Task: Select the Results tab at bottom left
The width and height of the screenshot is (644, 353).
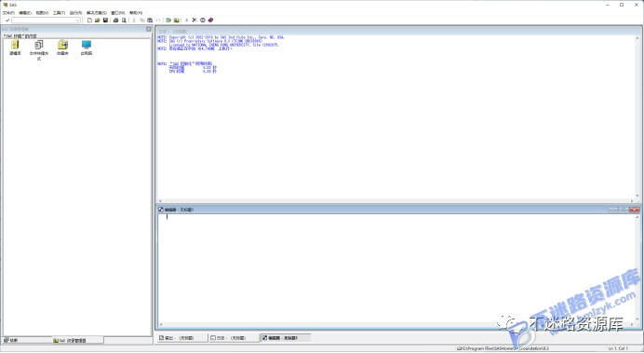Action: 27,340
